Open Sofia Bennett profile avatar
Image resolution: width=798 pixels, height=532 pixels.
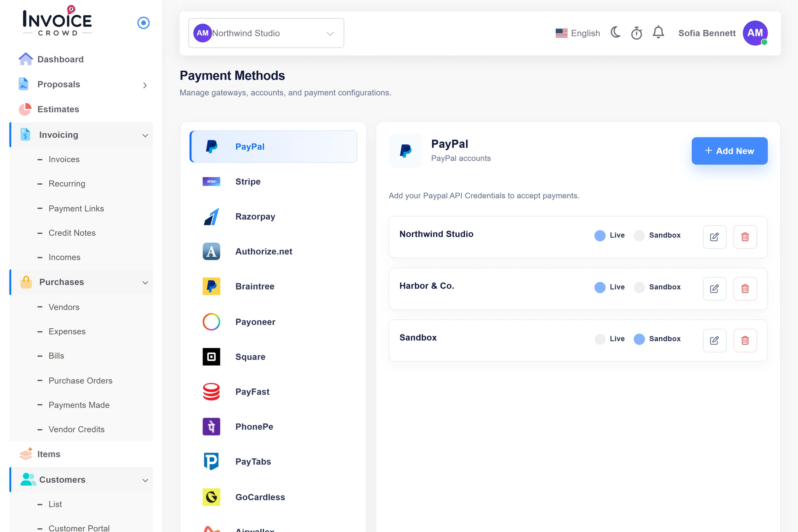(x=755, y=33)
